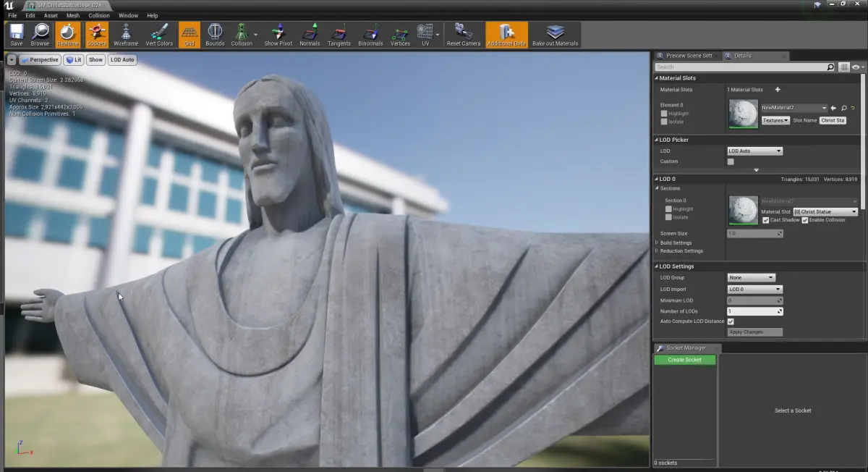Open the LOD Group dropdown
The height and width of the screenshot is (472, 868).
pyautogui.click(x=751, y=277)
